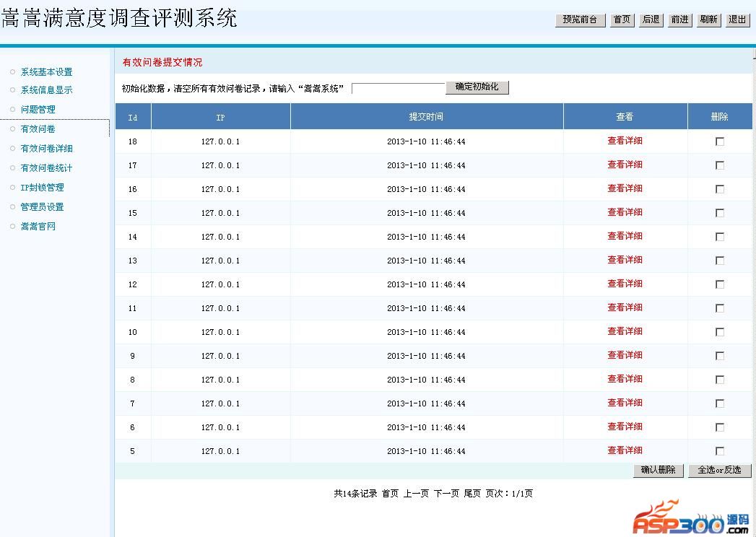The width and height of the screenshot is (756, 537).
Task: Click the 有效问卷提交情况 heading
Action: pyautogui.click(x=162, y=62)
